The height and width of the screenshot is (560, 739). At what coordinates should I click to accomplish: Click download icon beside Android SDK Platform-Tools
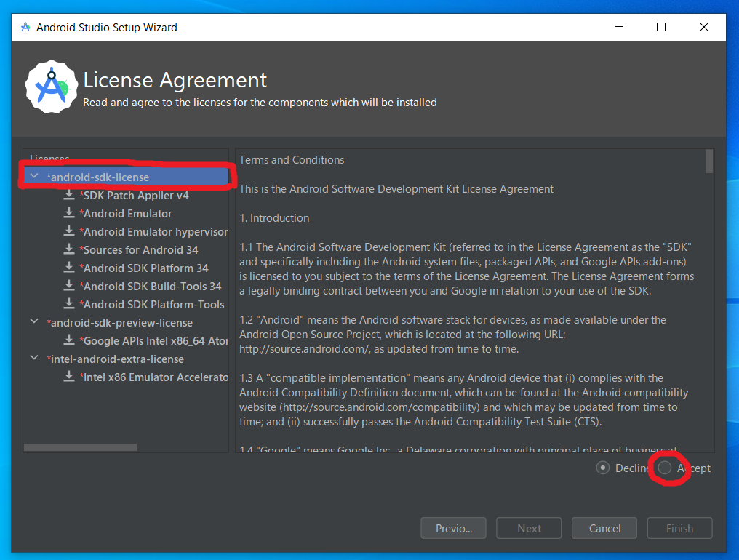(x=69, y=303)
